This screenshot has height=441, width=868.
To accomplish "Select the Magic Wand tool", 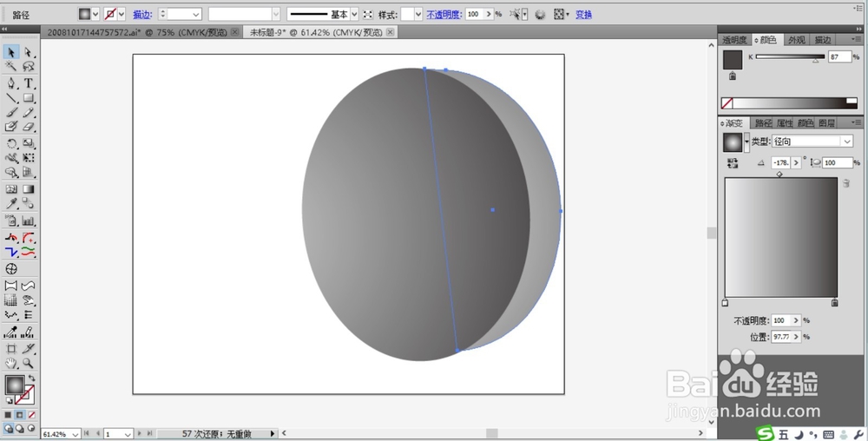I will pos(11,66).
